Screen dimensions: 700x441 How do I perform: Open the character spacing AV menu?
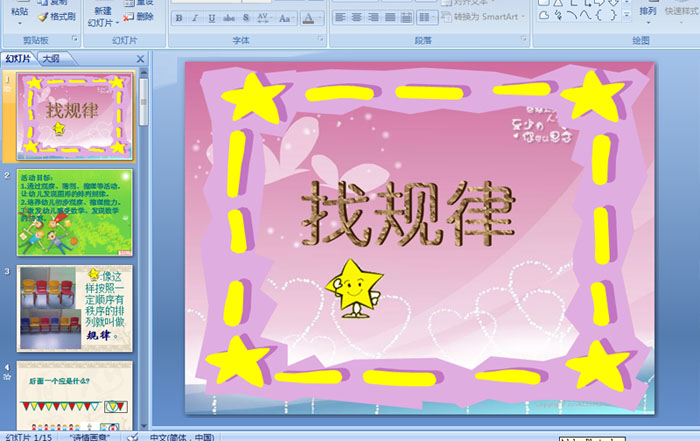click(263, 18)
